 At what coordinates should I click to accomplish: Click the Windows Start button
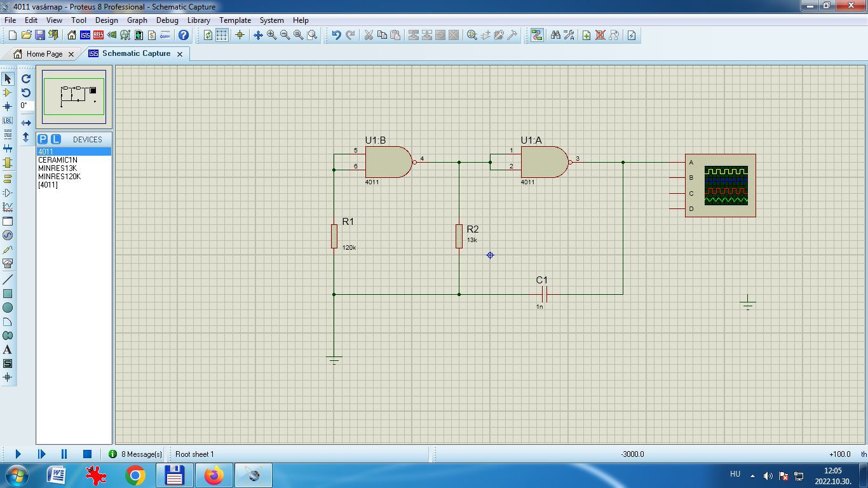16,475
